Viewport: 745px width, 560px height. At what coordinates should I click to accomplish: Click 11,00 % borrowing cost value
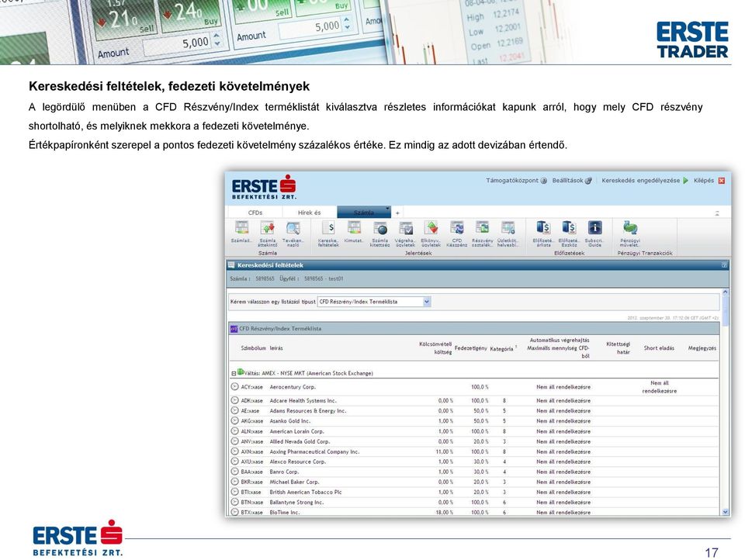coord(444,451)
